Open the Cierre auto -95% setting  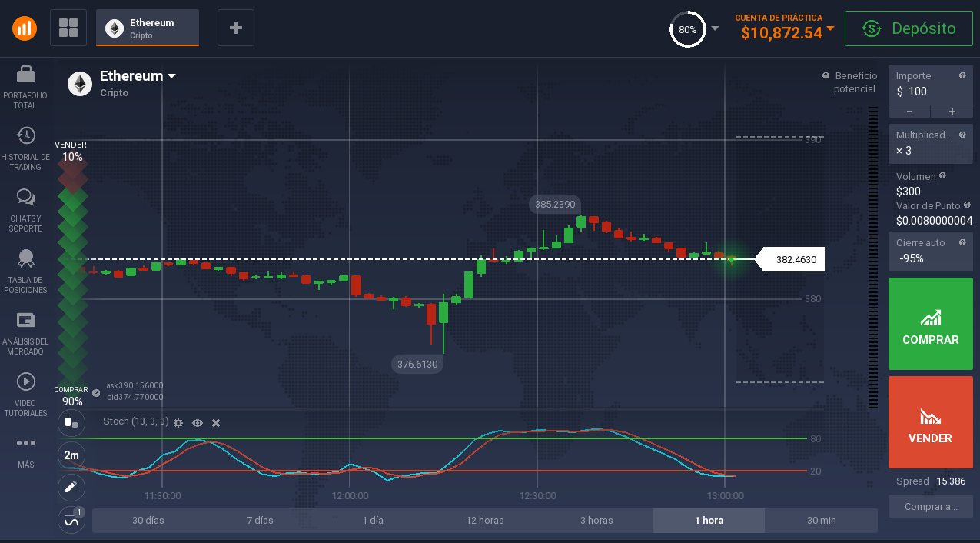[931, 251]
